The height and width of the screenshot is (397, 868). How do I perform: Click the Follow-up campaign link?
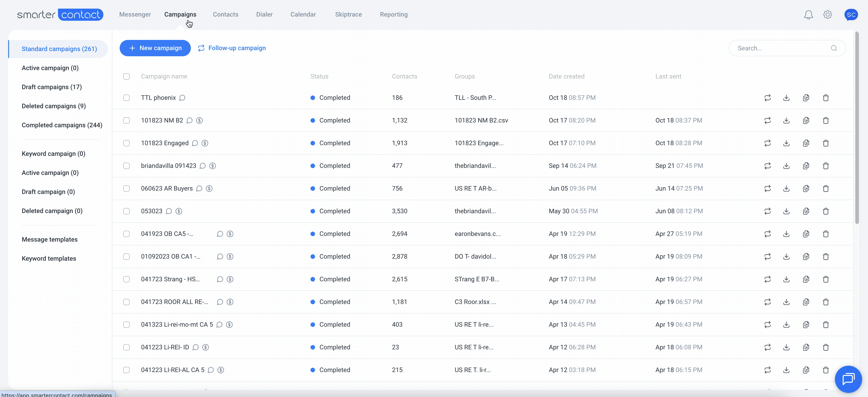click(x=232, y=48)
